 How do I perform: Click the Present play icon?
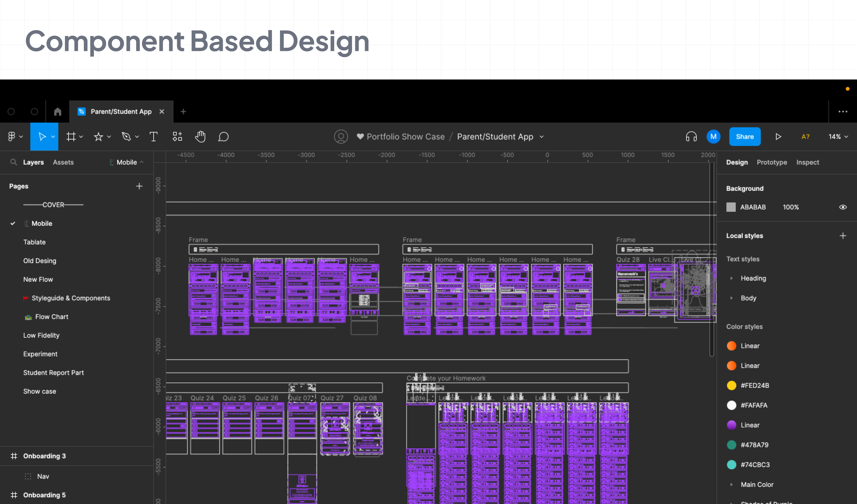[778, 137]
